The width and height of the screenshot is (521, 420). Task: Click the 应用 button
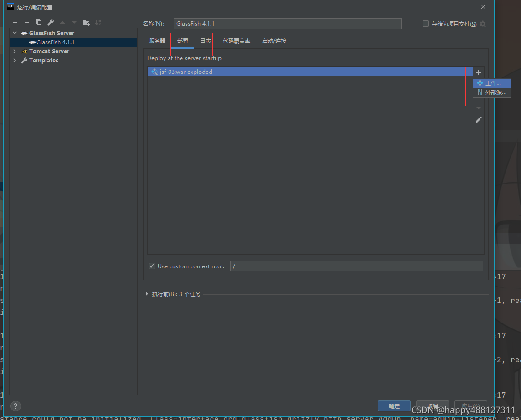[470, 406]
